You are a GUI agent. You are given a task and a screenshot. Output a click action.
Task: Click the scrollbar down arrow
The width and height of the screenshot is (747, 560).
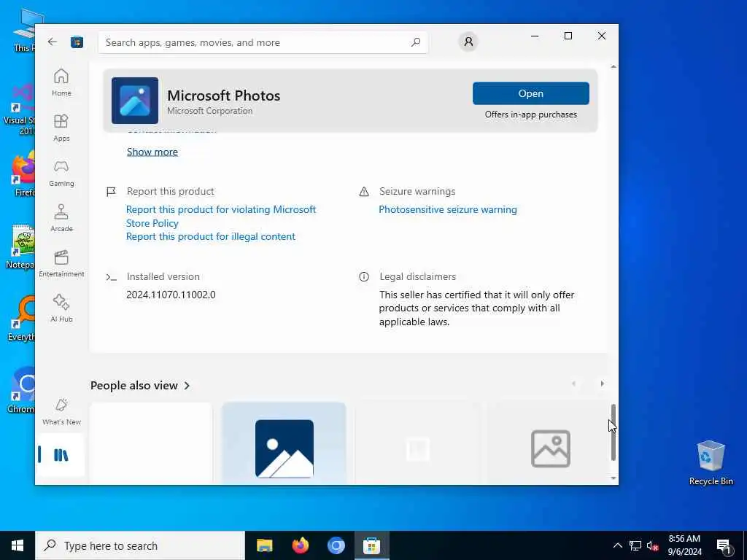[613, 478]
